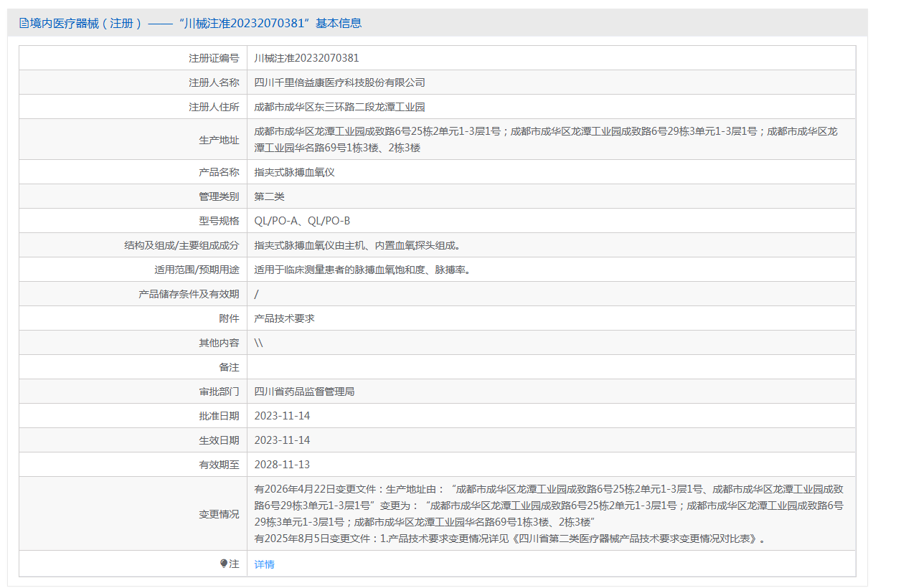Click the 型号规格 label
Viewport: 906px width, 588px height.
click(219, 221)
